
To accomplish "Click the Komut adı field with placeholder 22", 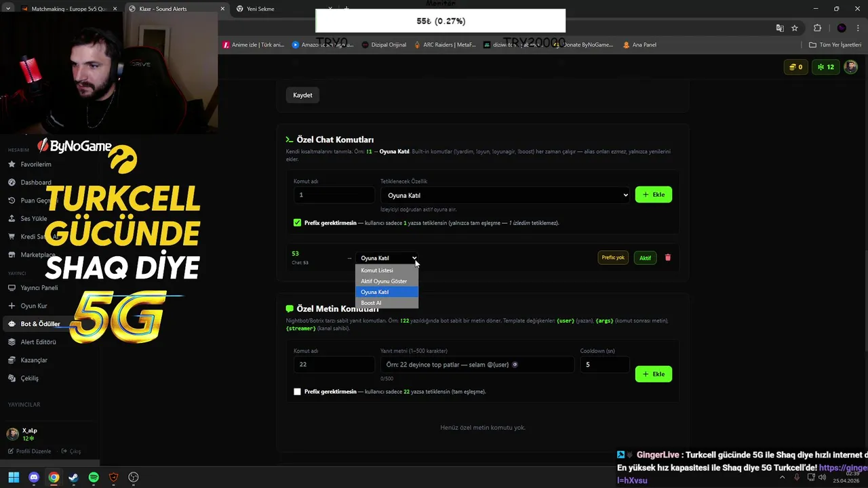I will click(x=334, y=365).
